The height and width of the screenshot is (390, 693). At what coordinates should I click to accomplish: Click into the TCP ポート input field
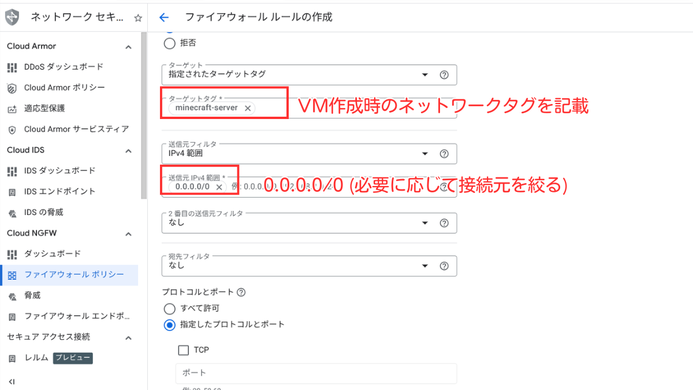[x=316, y=373]
